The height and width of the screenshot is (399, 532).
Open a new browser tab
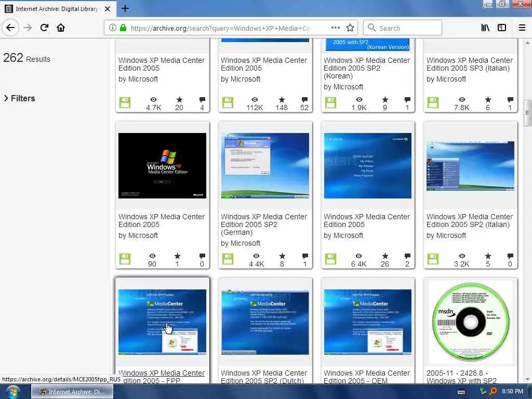point(125,8)
